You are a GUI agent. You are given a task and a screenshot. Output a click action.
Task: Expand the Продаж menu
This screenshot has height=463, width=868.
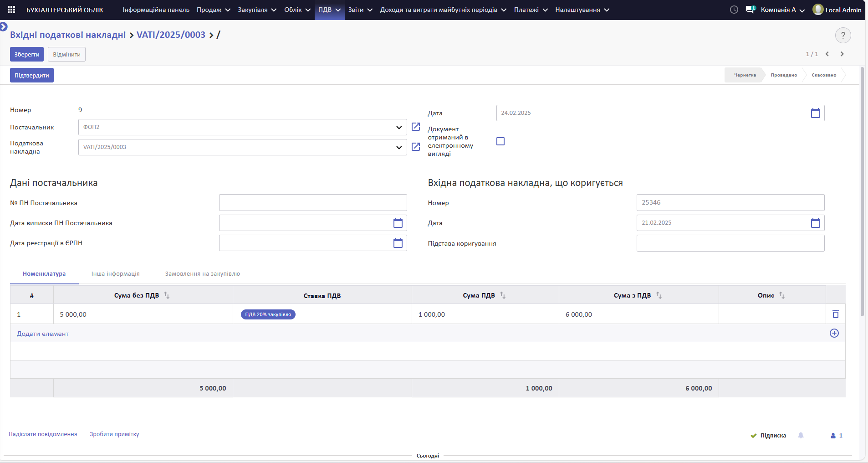click(214, 10)
